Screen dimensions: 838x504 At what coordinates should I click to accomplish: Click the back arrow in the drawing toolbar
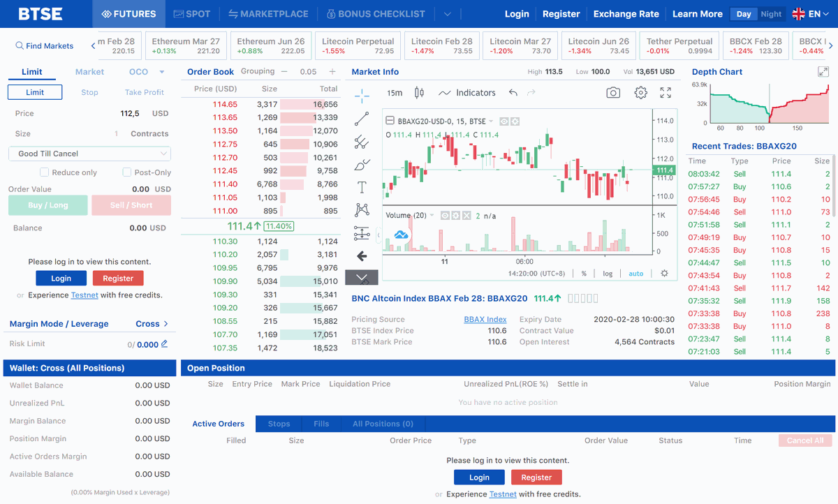[x=362, y=256]
